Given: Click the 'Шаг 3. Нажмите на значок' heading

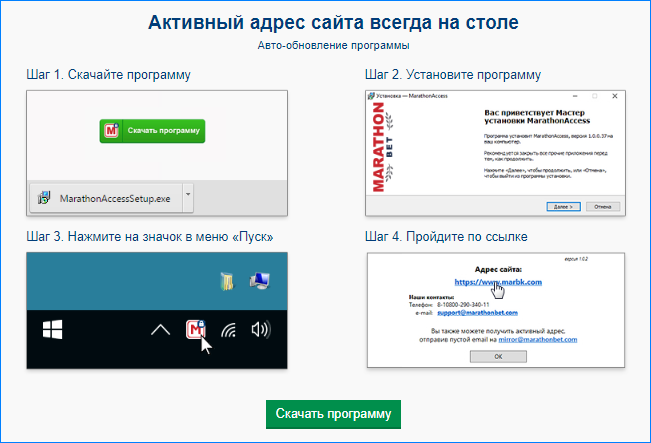Looking at the screenshot, I should click(x=150, y=237).
